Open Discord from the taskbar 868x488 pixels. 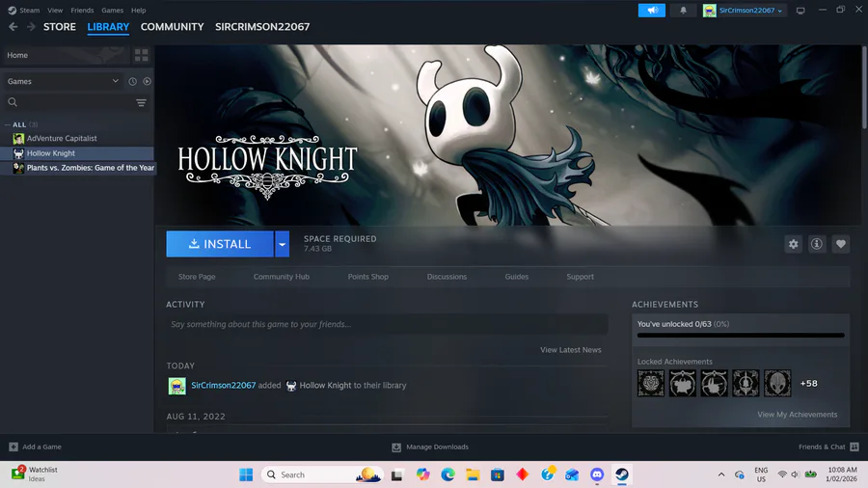point(597,474)
